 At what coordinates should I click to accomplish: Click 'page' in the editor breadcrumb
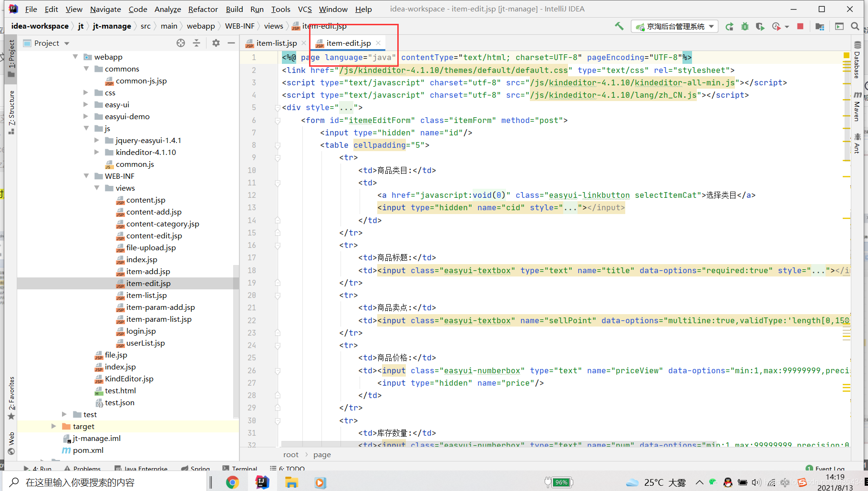click(322, 455)
